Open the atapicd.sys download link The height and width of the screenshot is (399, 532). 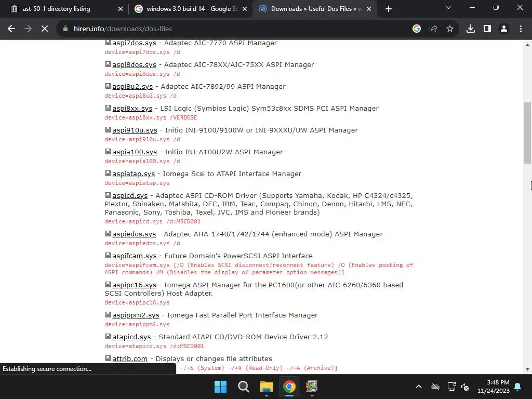(131, 337)
